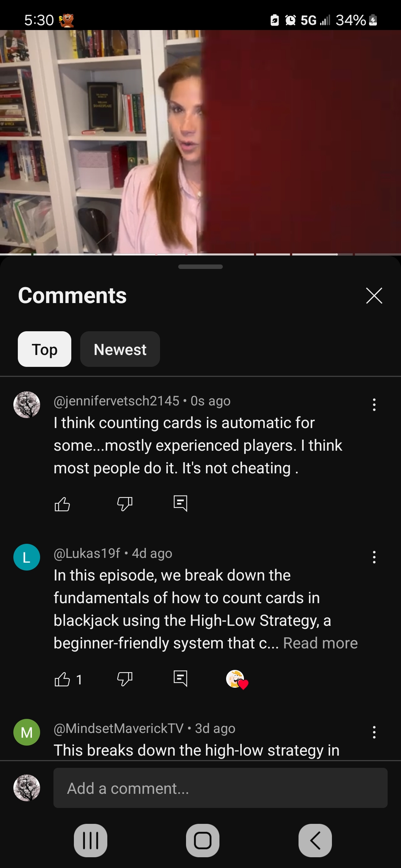
Task: Reply to the @jennifervetsch2145 comment
Action: click(x=180, y=504)
